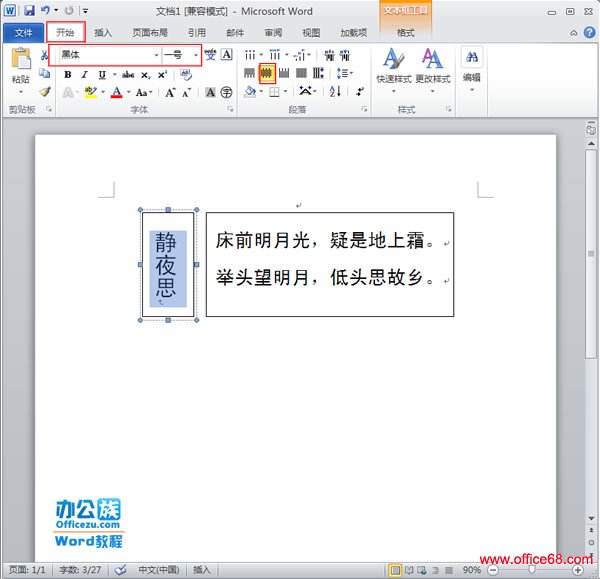Image resolution: width=600 pixels, height=579 pixels.
Task: Highlight text with the yellow marker
Action: tap(91, 92)
